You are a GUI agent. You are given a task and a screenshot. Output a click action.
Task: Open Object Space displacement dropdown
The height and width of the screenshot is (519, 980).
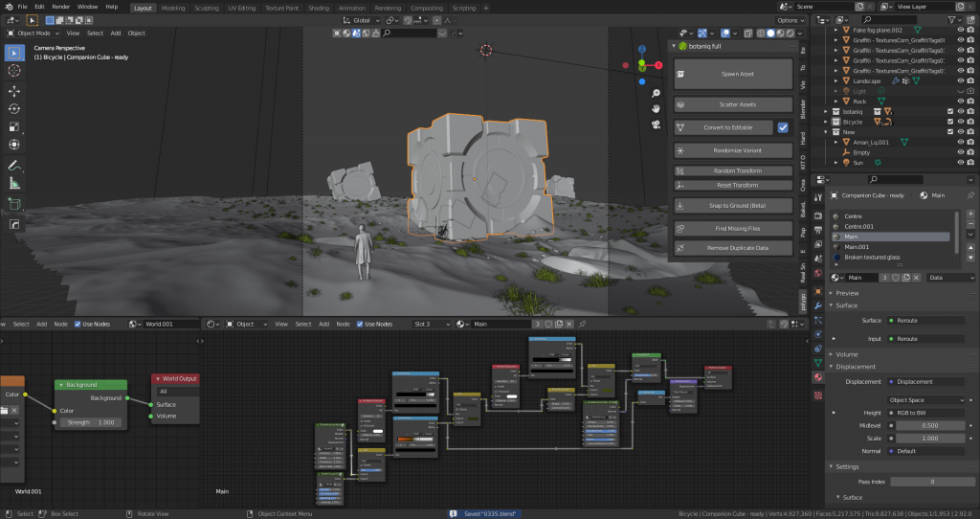tap(926, 400)
